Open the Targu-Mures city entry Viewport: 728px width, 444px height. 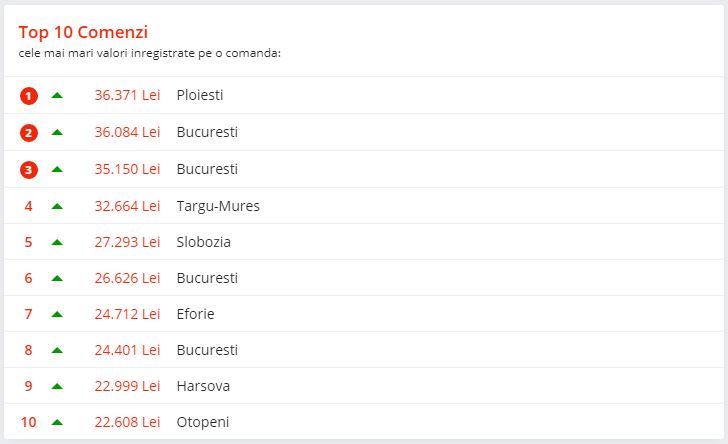[218, 206]
